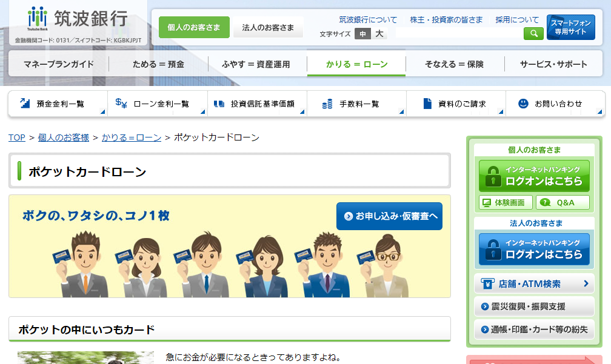Click the TOP breadcrumb link

click(16, 137)
